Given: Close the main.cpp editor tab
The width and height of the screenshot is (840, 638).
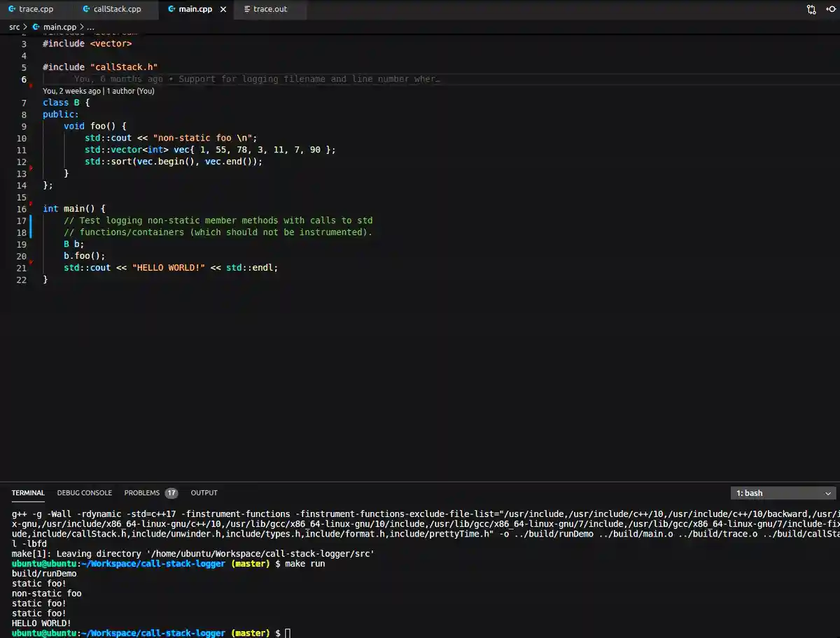Looking at the screenshot, I should point(223,10).
